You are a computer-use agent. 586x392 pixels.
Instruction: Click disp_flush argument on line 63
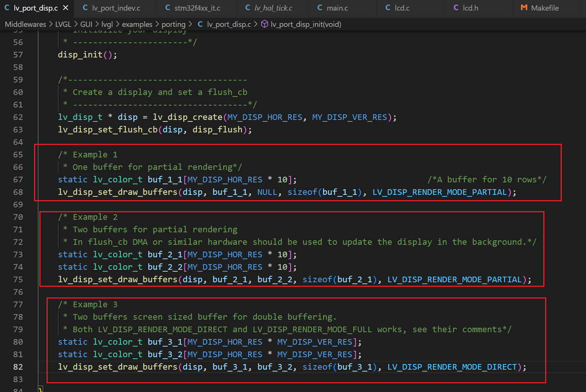pos(218,130)
